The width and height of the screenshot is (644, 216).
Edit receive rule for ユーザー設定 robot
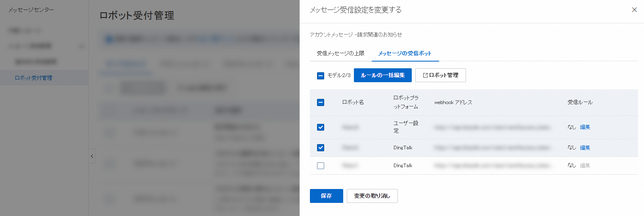[585, 127]
